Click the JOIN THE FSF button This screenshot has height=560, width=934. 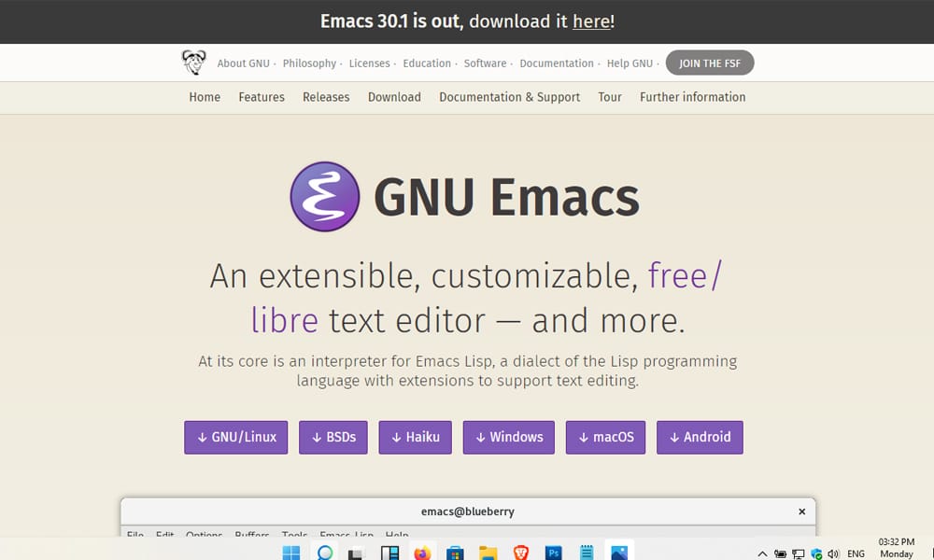pyautogui.click(x=710, y=63)
